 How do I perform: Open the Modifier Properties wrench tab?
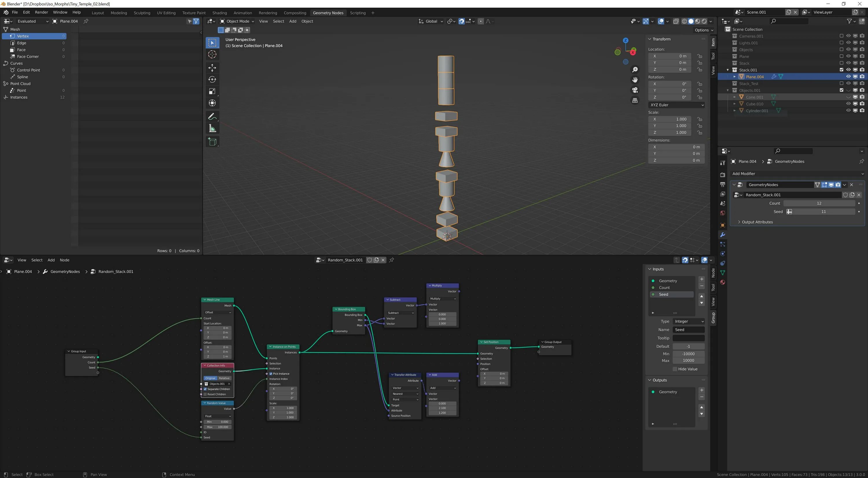click(x=722, y=235)
